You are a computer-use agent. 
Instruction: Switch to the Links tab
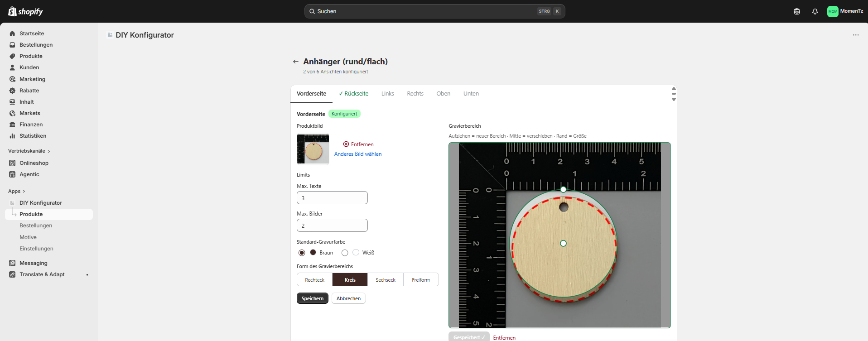pyautogui.click(x=387, y=94)
